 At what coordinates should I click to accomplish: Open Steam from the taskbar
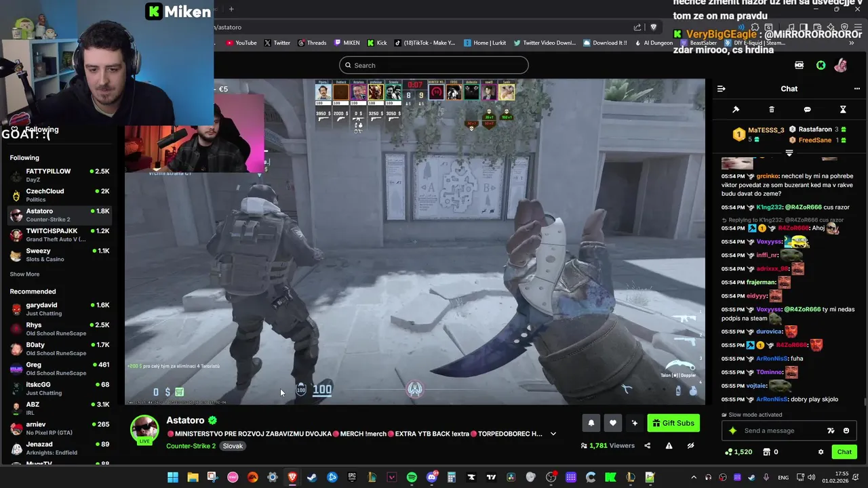[313, 478]
